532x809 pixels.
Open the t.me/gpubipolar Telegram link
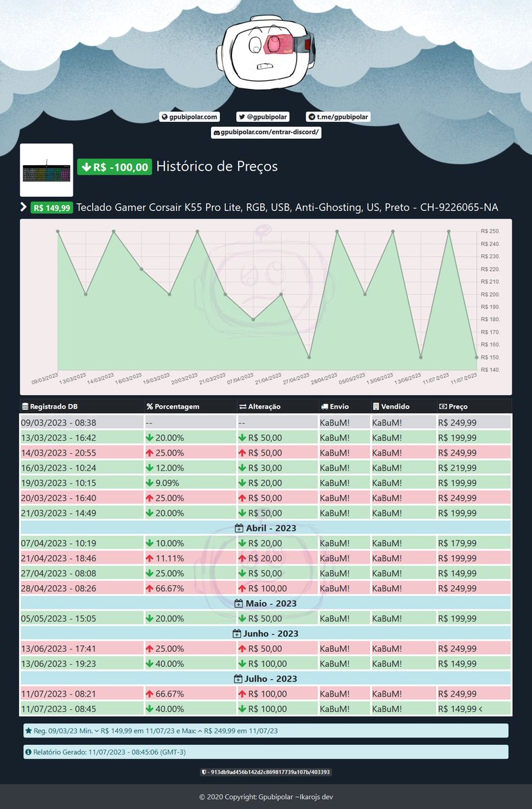click(338, 117)
